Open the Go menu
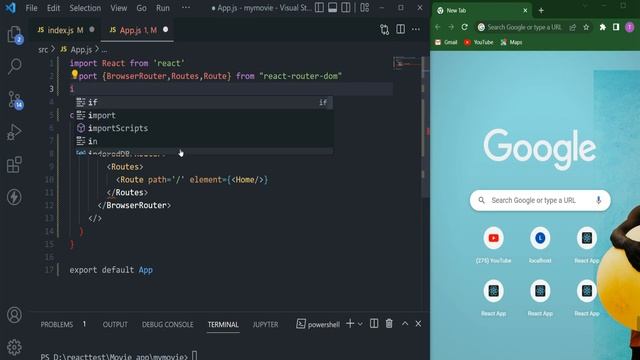Viewport: 640px width, 360px height. click(141, 8)
